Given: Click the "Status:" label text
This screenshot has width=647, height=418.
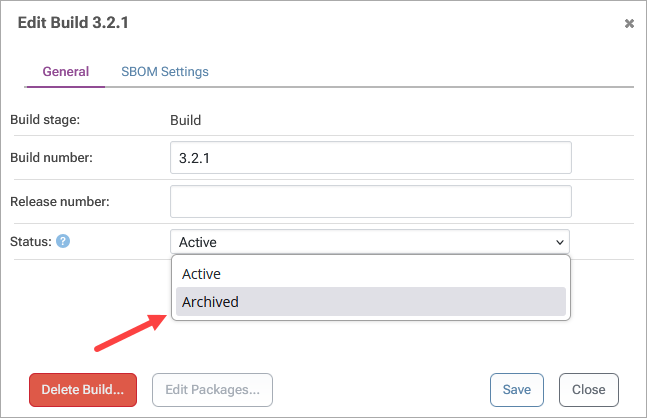Looking at the screenshot, I should (x=29, y=241).
